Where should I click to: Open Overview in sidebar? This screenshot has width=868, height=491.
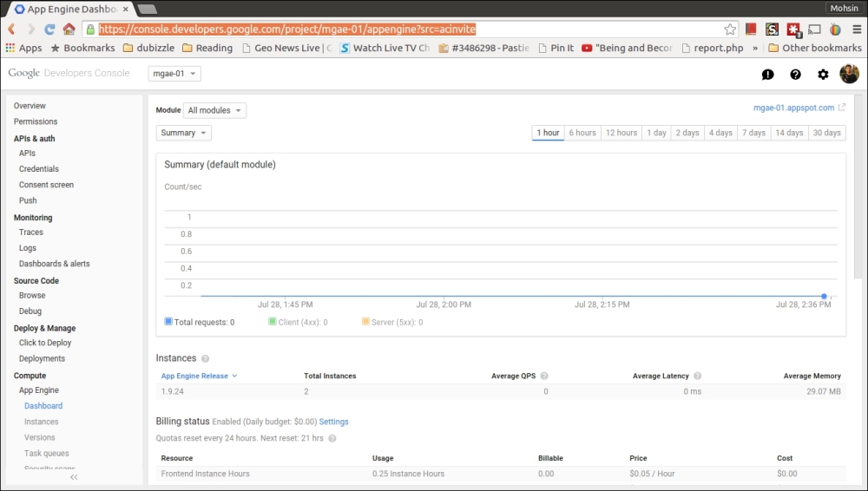tap(30, 106)
